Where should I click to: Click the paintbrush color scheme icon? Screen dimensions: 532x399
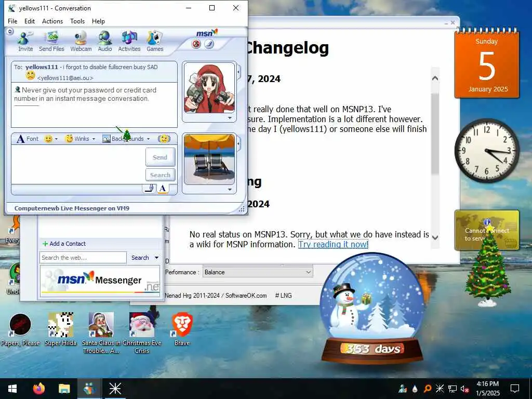[209, 44]
